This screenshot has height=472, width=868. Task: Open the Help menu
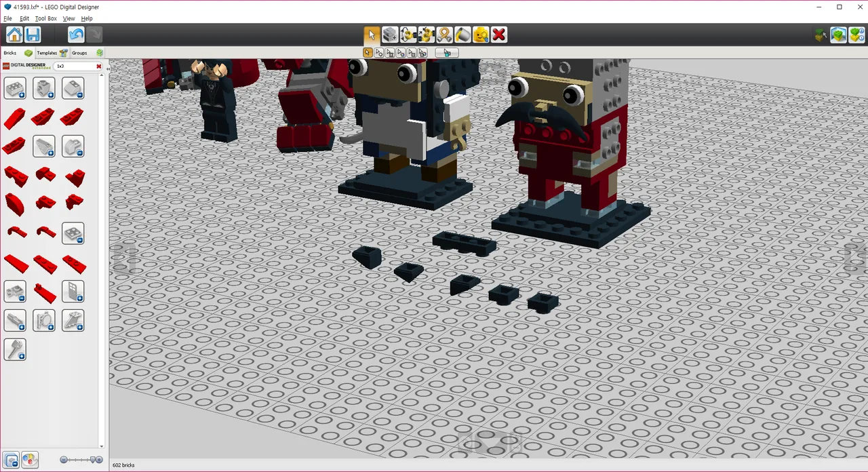87,18
